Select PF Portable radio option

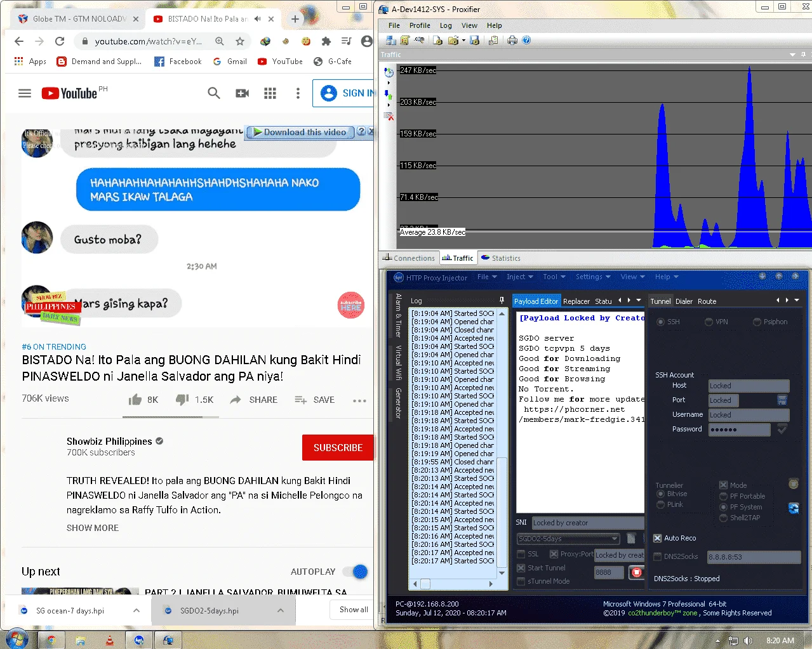(x=723, y=496)
